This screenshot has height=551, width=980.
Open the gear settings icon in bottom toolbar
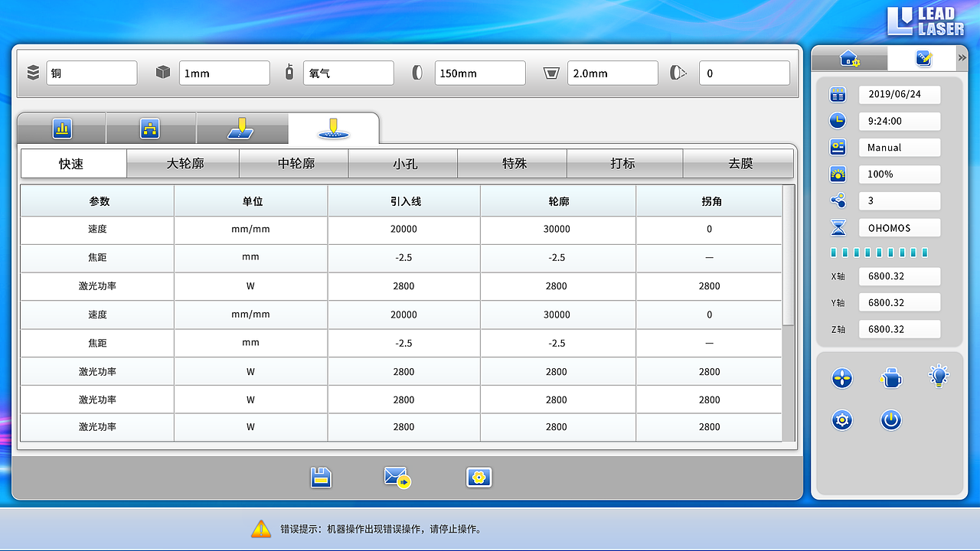[479, 477]
